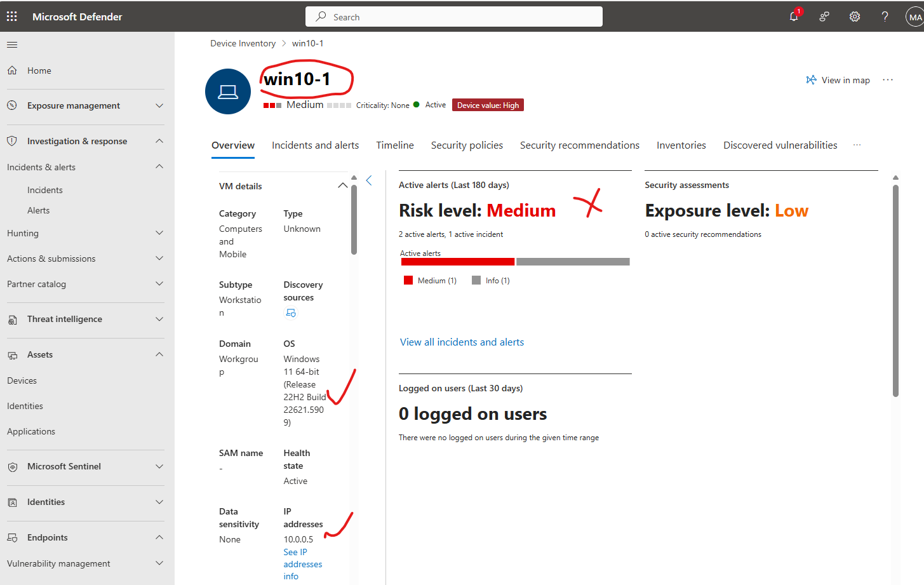The height and width of the screenshot is (585, 924).
Task: Open the community people icon in header
Action: click(x=824, y=17)
